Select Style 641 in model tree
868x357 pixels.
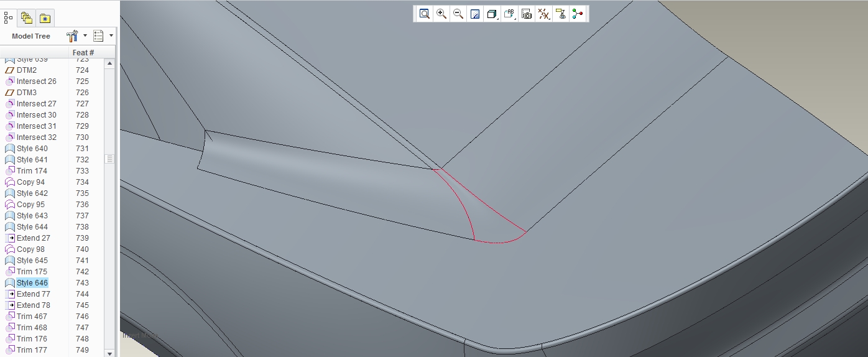pos(32,160)
